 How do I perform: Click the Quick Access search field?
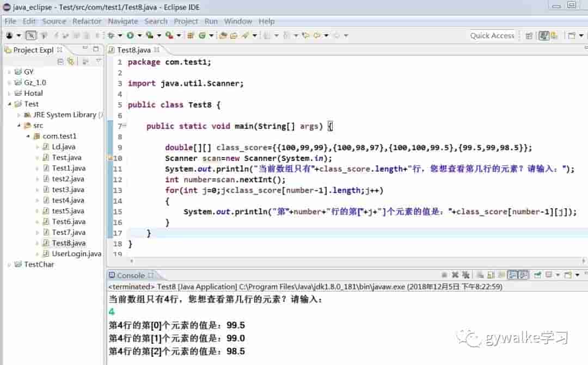point(492,35)
